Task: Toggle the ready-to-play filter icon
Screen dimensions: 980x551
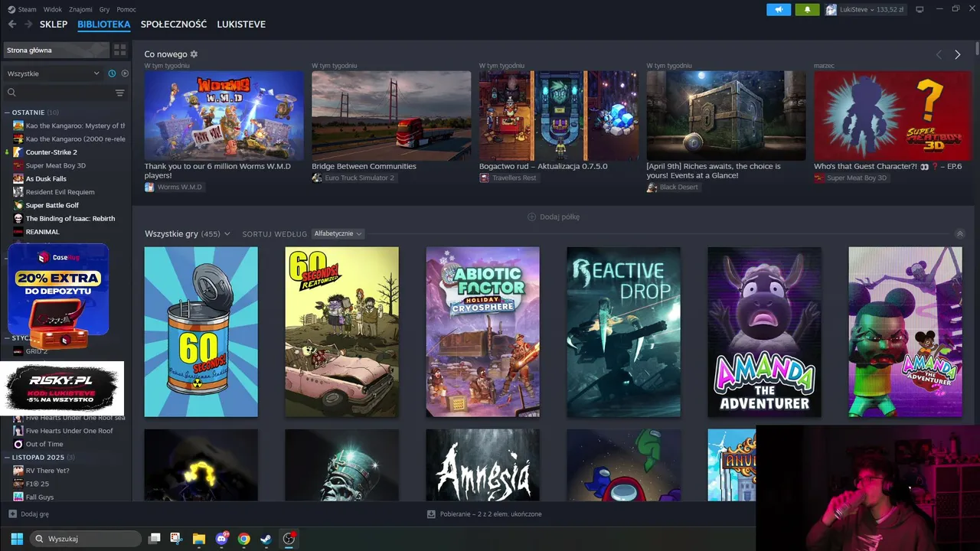Action: [x=125, y=73]
